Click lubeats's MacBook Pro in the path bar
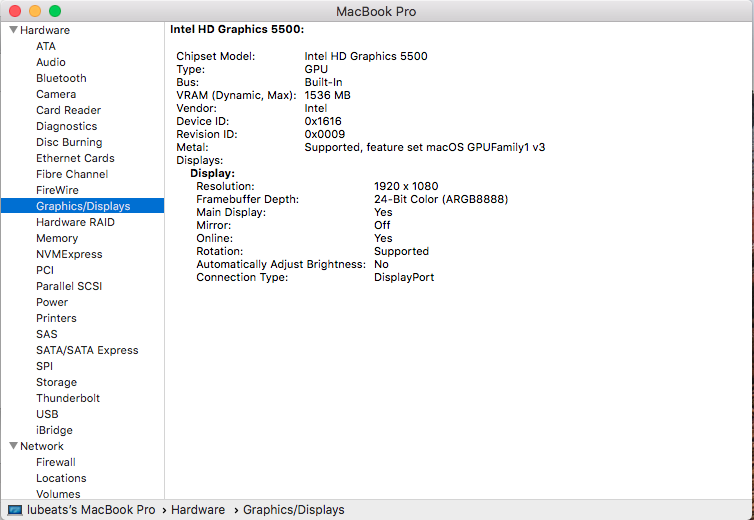 click(90, 510)
